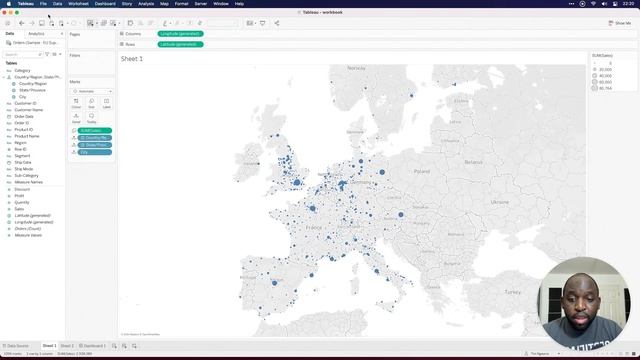Viewport: 640px width, 360px height.
Task: Select the Profit measure
Action: 19,196
